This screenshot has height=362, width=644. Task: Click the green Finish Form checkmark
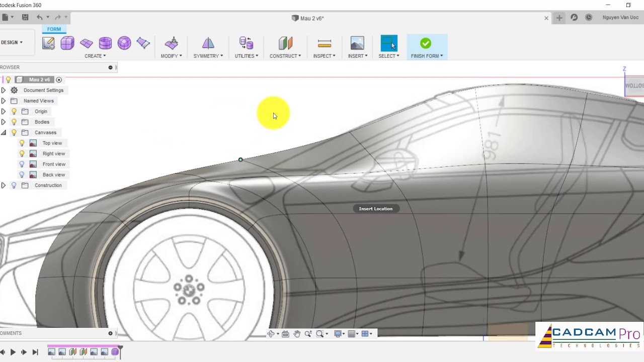[426, 43]
